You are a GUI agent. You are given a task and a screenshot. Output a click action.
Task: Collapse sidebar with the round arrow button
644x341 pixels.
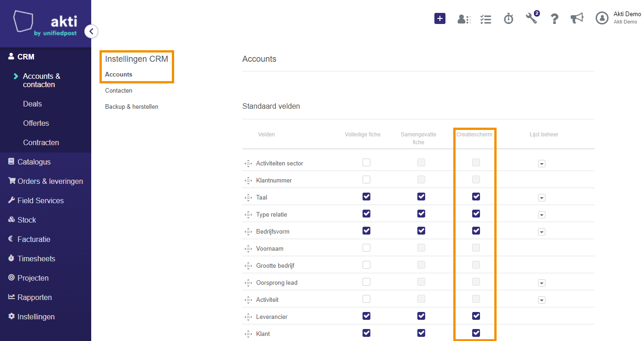pyautogui.click(x=91, y=31)
